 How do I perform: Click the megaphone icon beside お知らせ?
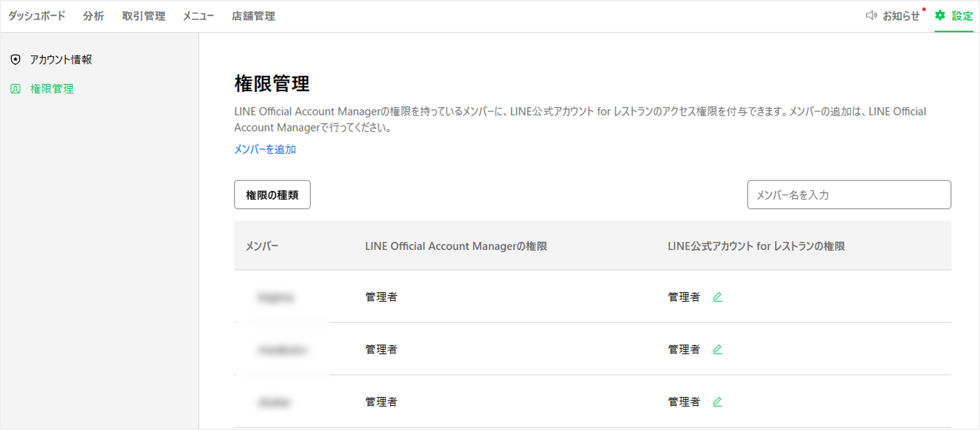pos(871,15)
